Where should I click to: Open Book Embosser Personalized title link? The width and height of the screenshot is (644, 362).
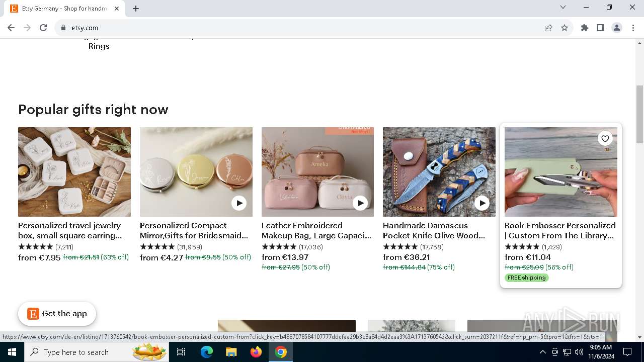pyautogui.click(x=560, y=230)
